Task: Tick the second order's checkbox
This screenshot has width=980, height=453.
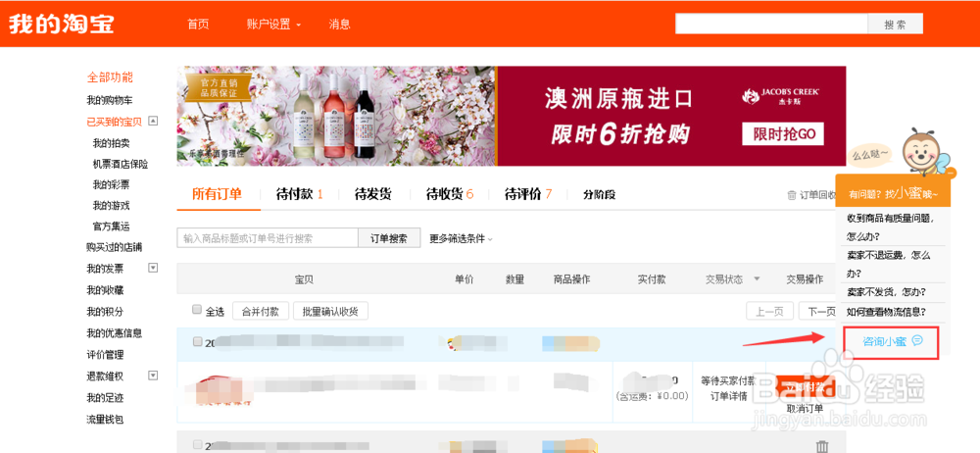Action: pyautogui.click(x=197, y=444)
